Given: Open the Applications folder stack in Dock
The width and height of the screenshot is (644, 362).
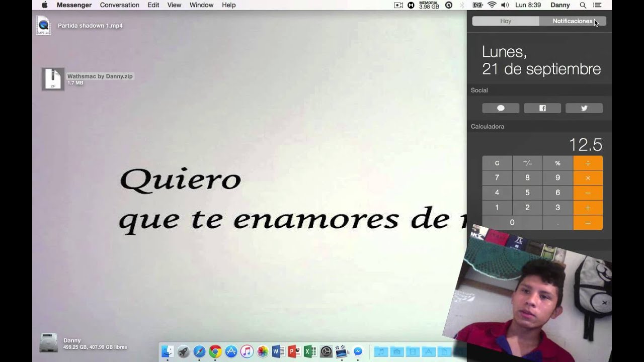Looking at the screenshot, I should [x=429, y=352].
